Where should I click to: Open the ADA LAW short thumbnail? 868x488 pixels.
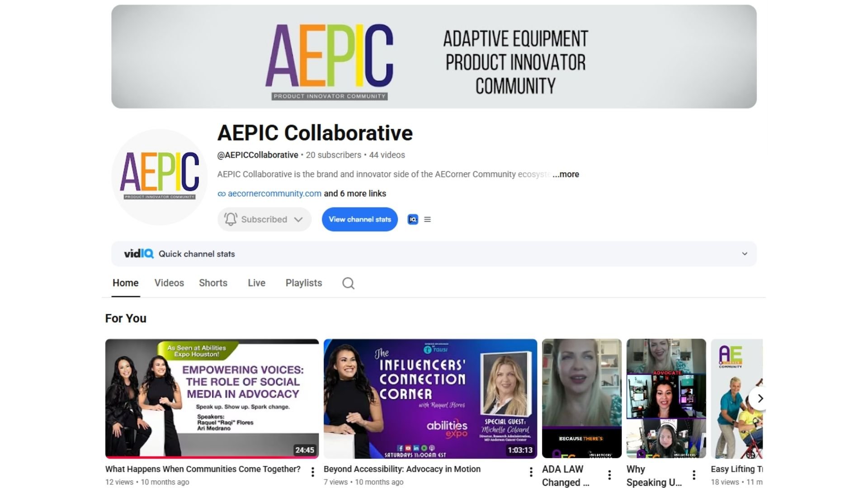click(x=582, y=399)
